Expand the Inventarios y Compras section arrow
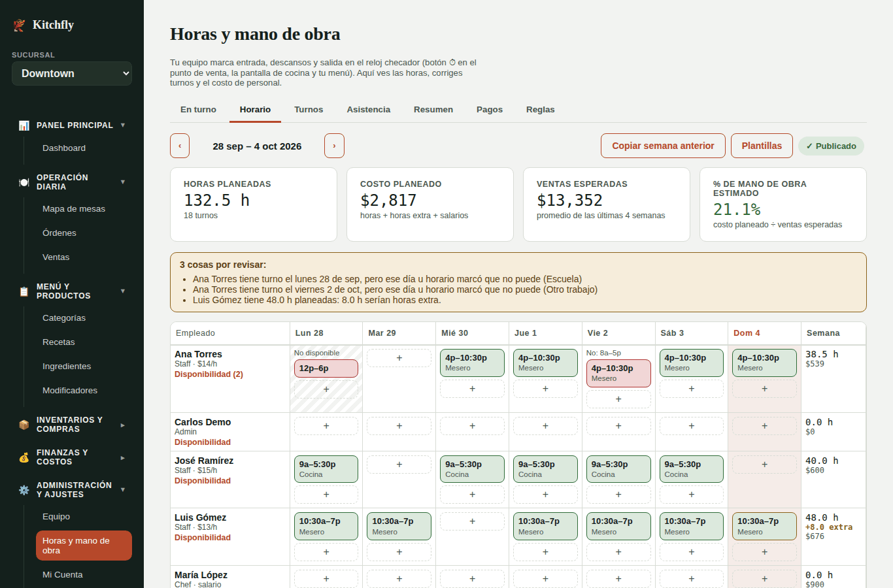 pyautogui.click(x=123, y=425)
